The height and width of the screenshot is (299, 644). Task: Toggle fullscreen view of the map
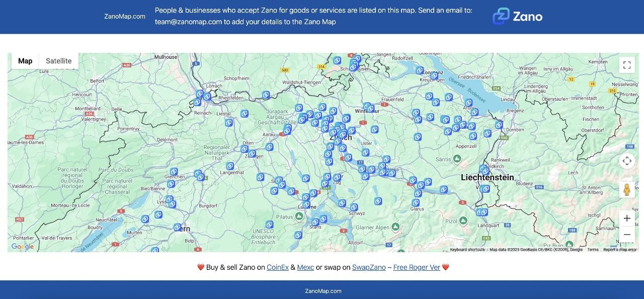click(x=627, y=65)
